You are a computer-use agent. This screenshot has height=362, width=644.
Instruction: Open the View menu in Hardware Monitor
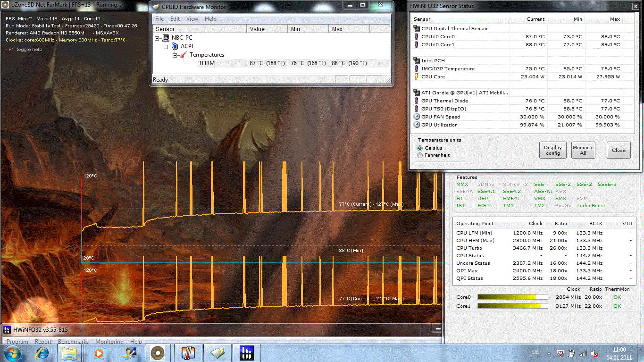click(x=192, y=19)
